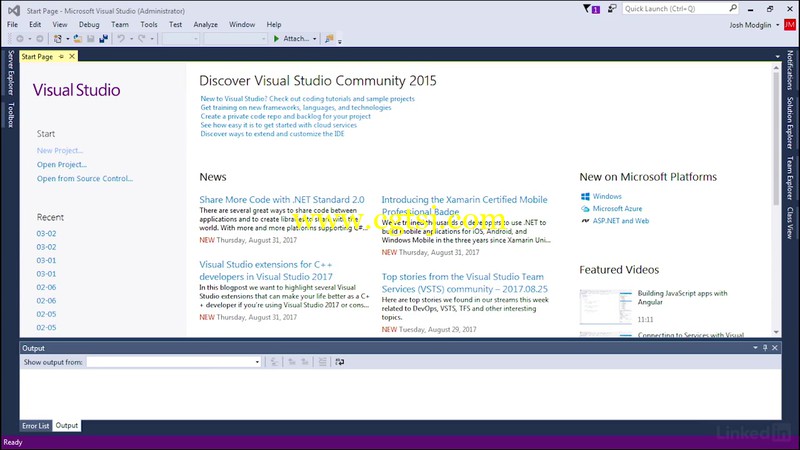Image resolution: width=800 pixels, height=450 pixels.
Task: Open the toolbar overflow options arrow
Action: pyautogui.click(x=340, y=40)
